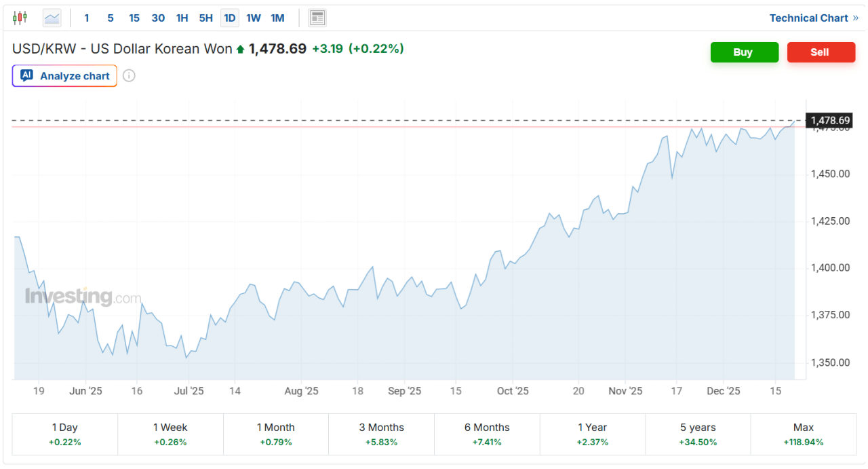Select the 5 years range tab
This screenshot has width=868, height=469.
tap(698, 434)
